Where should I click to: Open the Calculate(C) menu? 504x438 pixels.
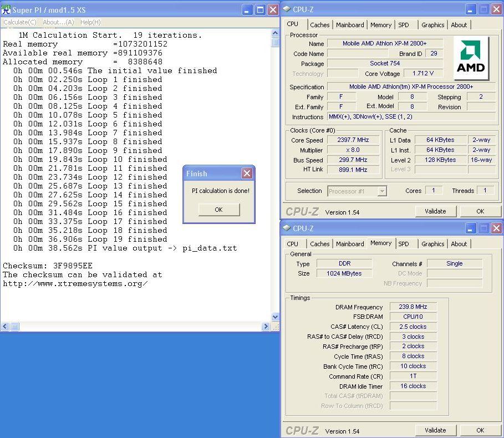tap(20, 22)
